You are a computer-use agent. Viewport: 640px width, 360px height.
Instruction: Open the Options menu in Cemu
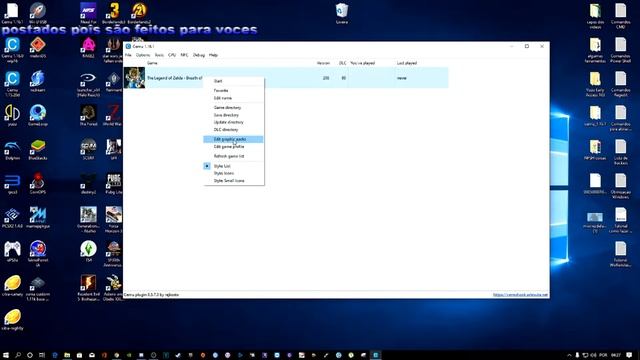tap(143, 55)
